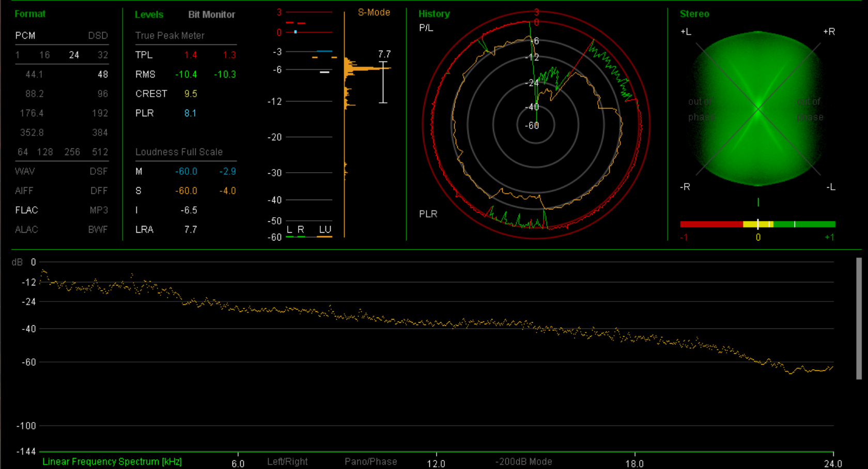868x469 pixels.
Task: Click the 352.8 sample rate value
Action: tap(32, 133)
